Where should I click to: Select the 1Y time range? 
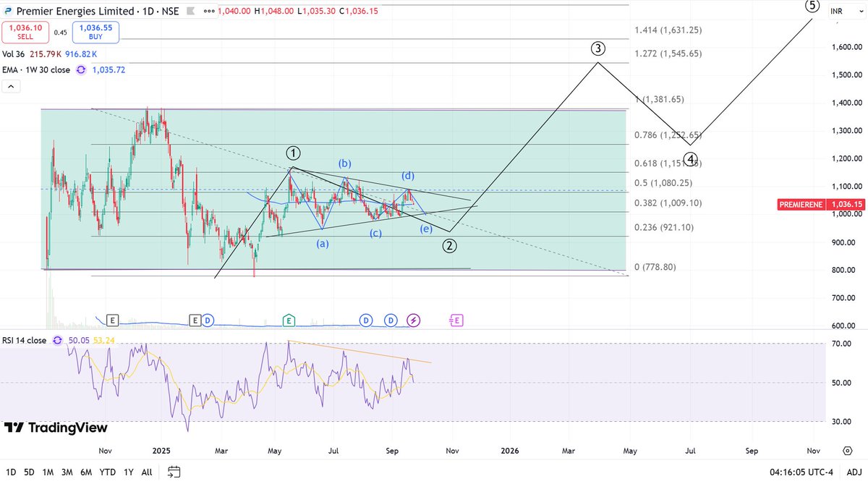(129, 472)
